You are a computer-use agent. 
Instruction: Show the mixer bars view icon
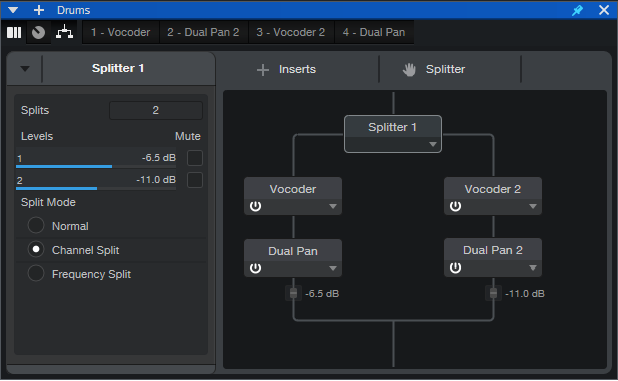click(14, 32)
